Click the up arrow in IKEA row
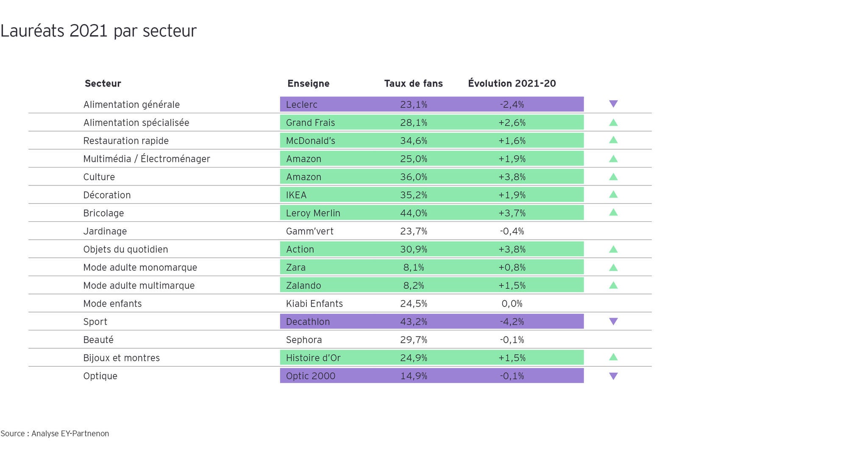The width and height of the screenshot is (868, 461). point(613,195)
